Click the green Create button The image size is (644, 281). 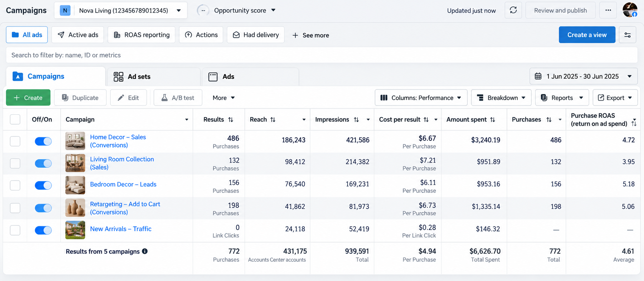[28, 98]
